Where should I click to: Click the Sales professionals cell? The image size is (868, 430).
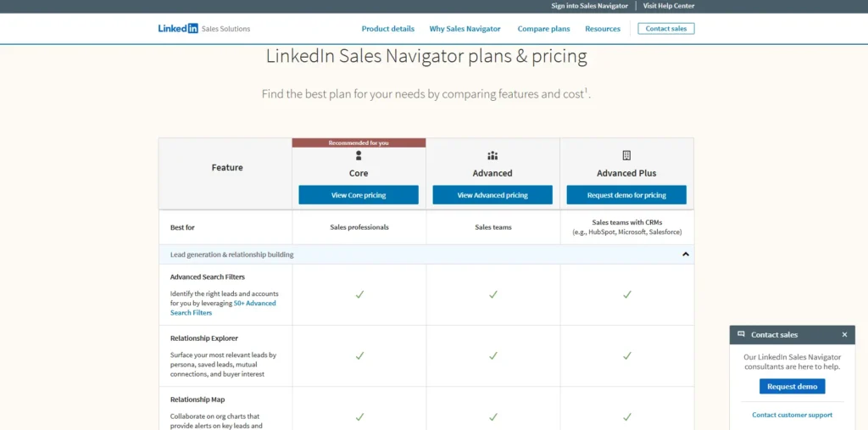coord(359,227)
